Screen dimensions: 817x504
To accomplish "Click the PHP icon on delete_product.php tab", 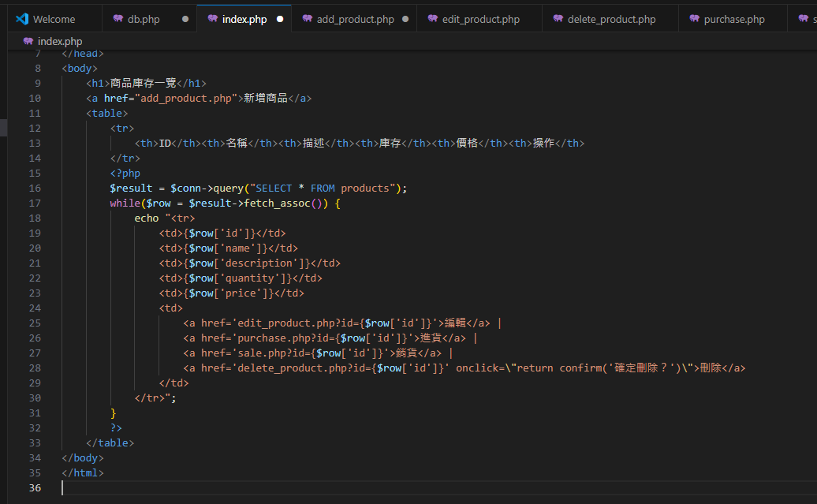I will (x=558, y=19).
